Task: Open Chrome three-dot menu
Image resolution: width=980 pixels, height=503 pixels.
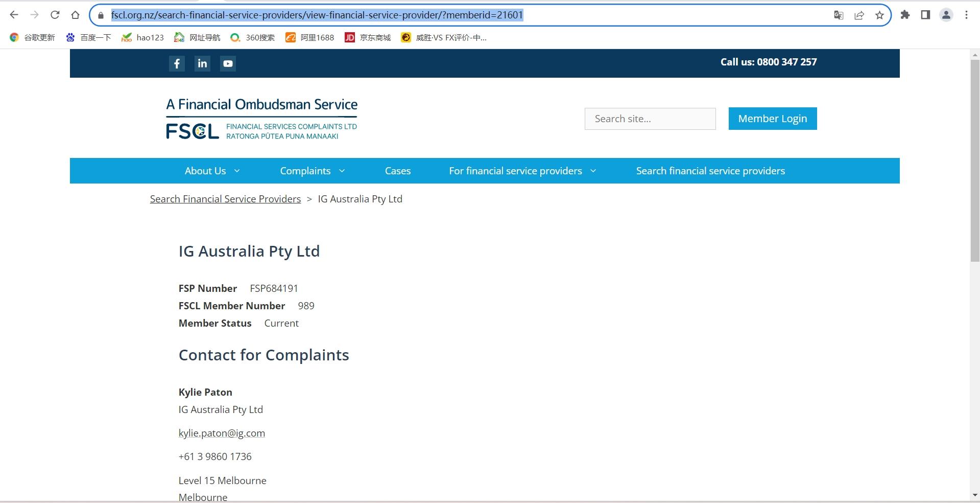Action: coord(966,15)
